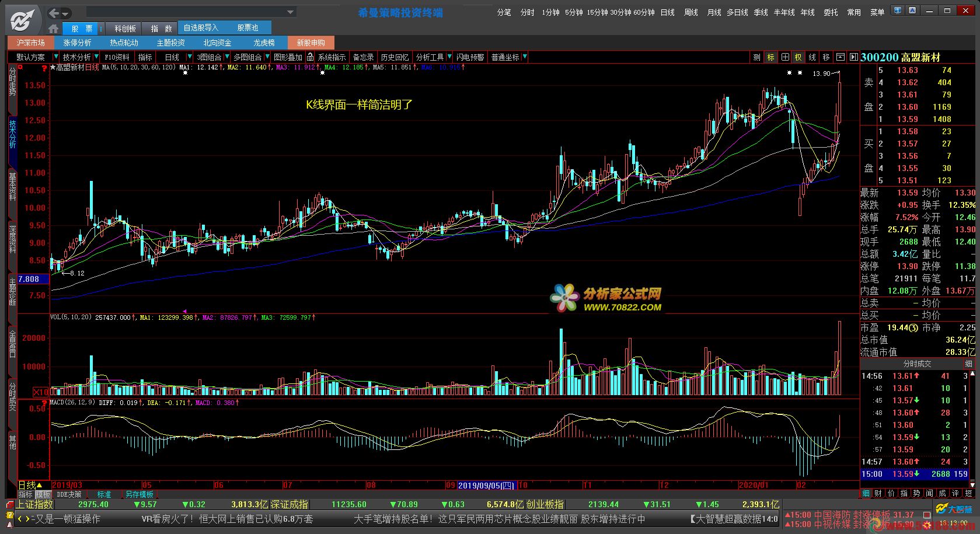
Task: Collapse the right-side quote panel
Action: tap(853, 57)
